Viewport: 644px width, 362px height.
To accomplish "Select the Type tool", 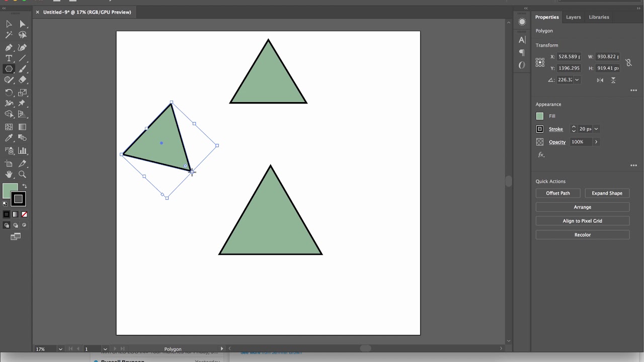I will (9, 58).
